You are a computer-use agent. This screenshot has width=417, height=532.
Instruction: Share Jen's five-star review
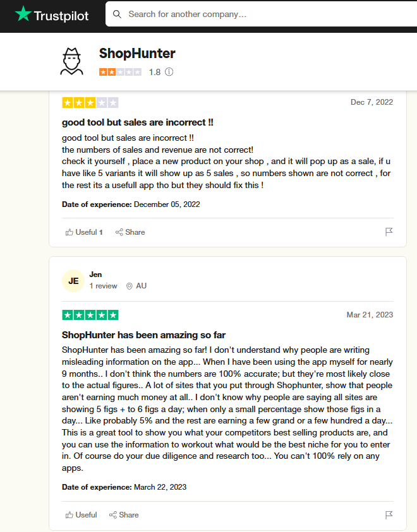pyautogui.click(x=124, y=515)
